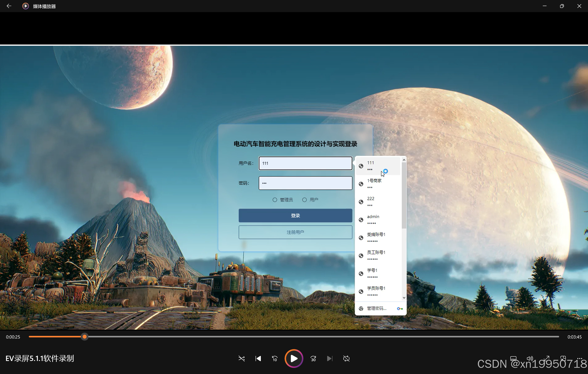588x374 pixels.
Task: Click the Media Player app logo icon
Action: (x=25, y=6)
